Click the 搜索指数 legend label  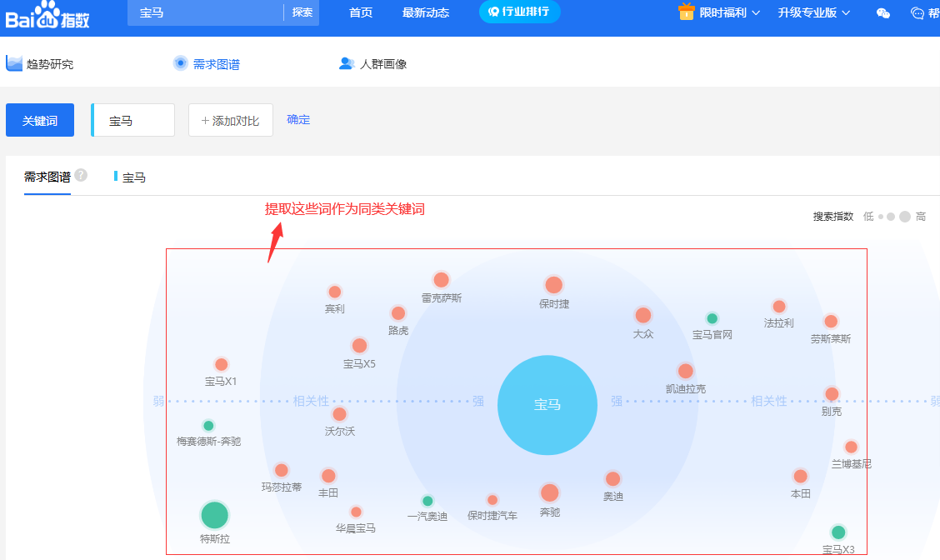pyautogui.click(x=833, y=217)
